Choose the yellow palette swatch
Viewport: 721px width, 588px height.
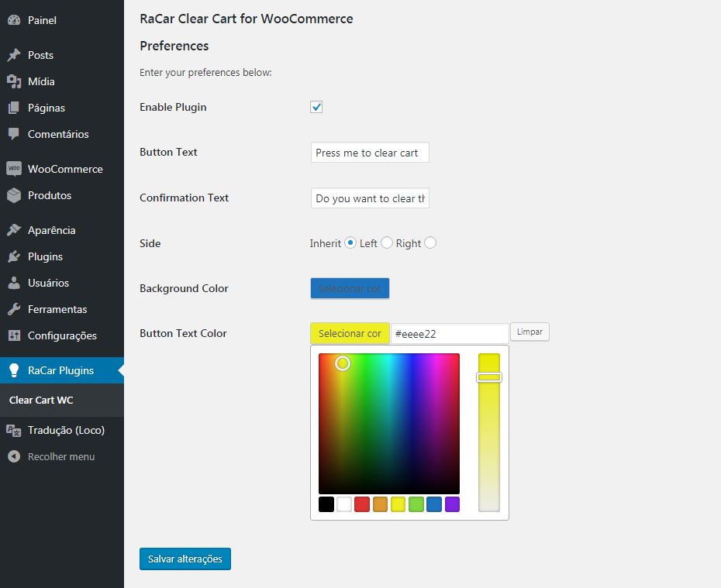pos(398,504)
